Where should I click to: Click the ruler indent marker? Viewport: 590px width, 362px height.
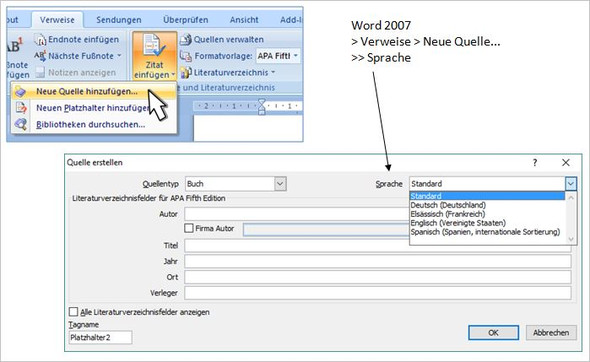tap(262, 106)
